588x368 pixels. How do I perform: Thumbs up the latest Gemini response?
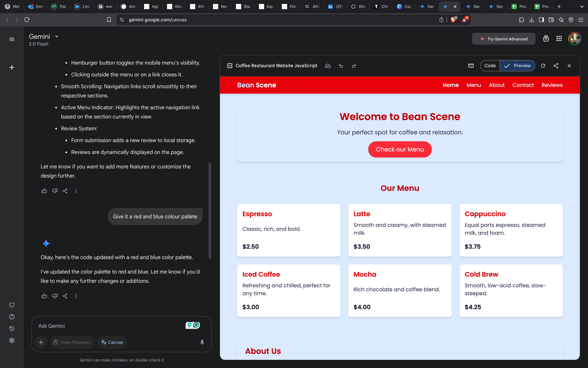44,296
